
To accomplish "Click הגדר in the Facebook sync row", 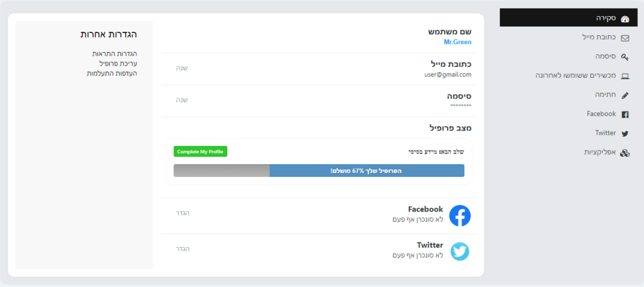I will [x=183, y=213].
